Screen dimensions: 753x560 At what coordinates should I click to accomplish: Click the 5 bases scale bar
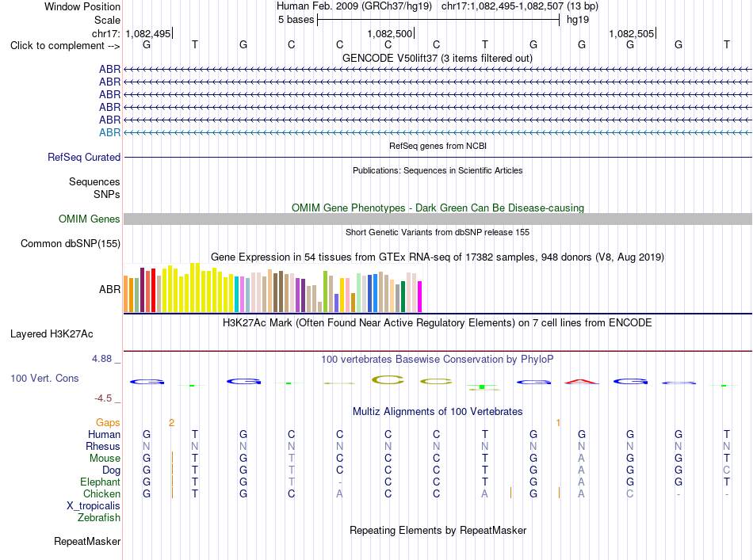[x=438, y=20]
